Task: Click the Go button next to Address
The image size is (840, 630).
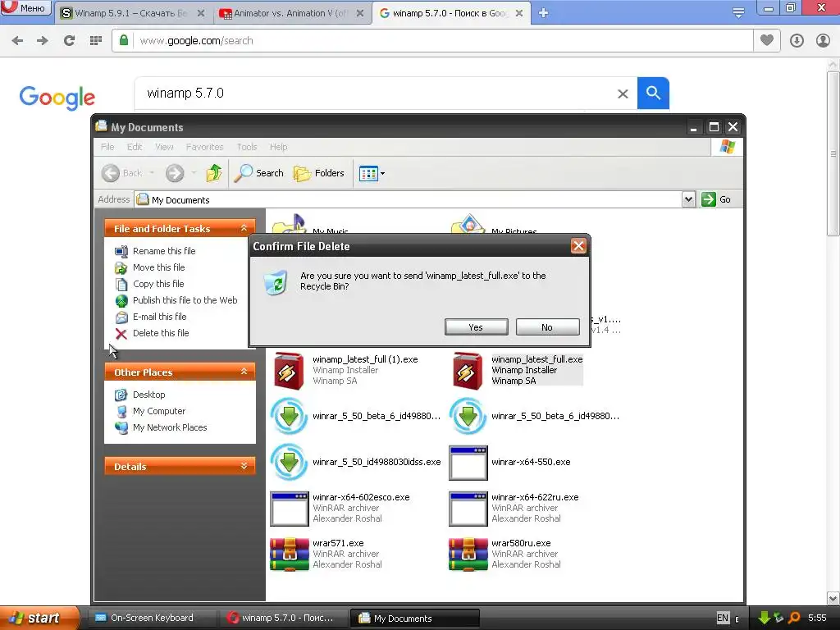Action: [x=716, y=199]
